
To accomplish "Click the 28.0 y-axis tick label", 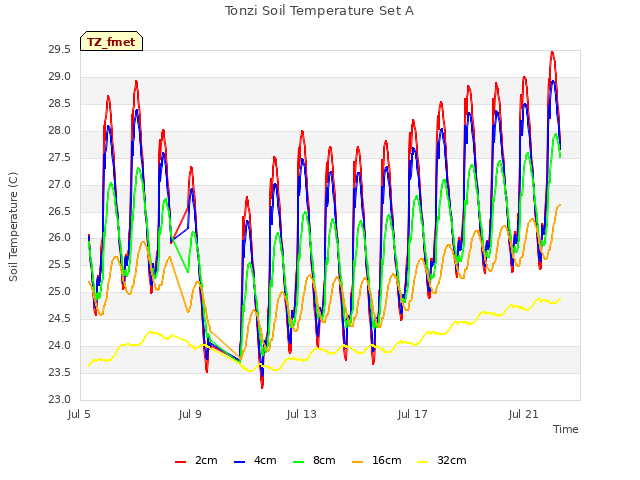I will (x=60, y=131).
